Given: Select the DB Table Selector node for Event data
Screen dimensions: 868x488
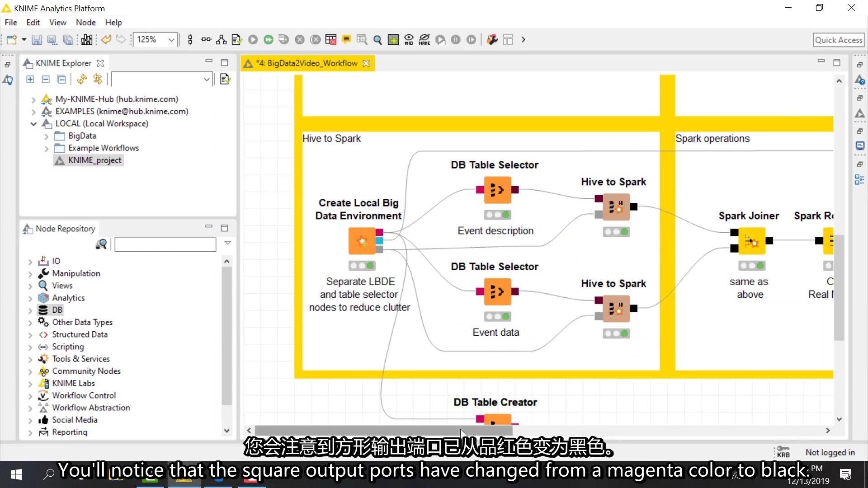Looking at the screenshot, I should click(x=497, y=292).
